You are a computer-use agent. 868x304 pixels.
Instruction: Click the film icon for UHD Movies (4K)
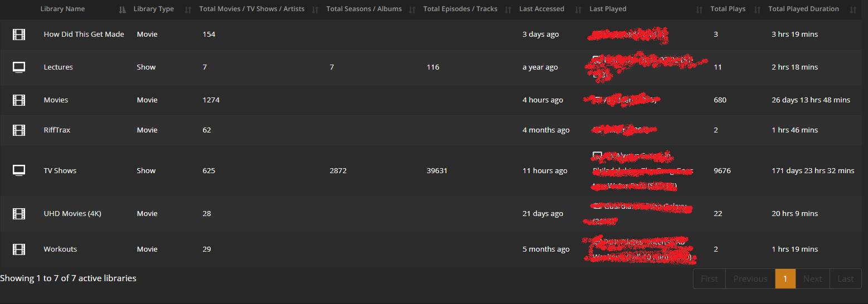click(x=19, y=214)
